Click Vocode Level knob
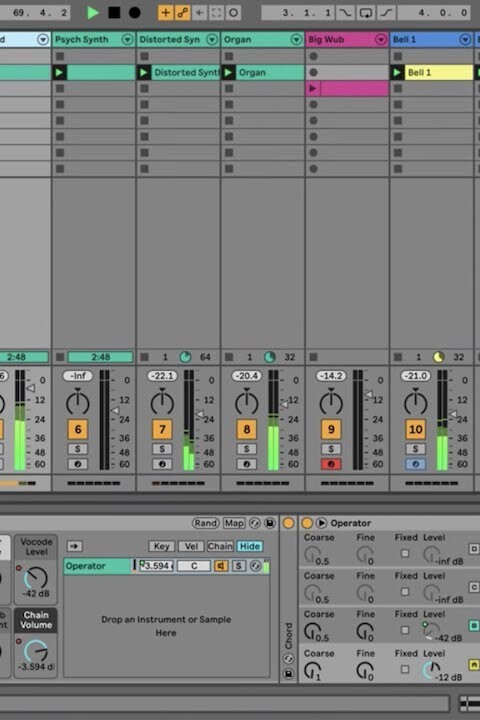Image resolution: width=480 pixels, height=720 pixels. (x=36, y=577)
